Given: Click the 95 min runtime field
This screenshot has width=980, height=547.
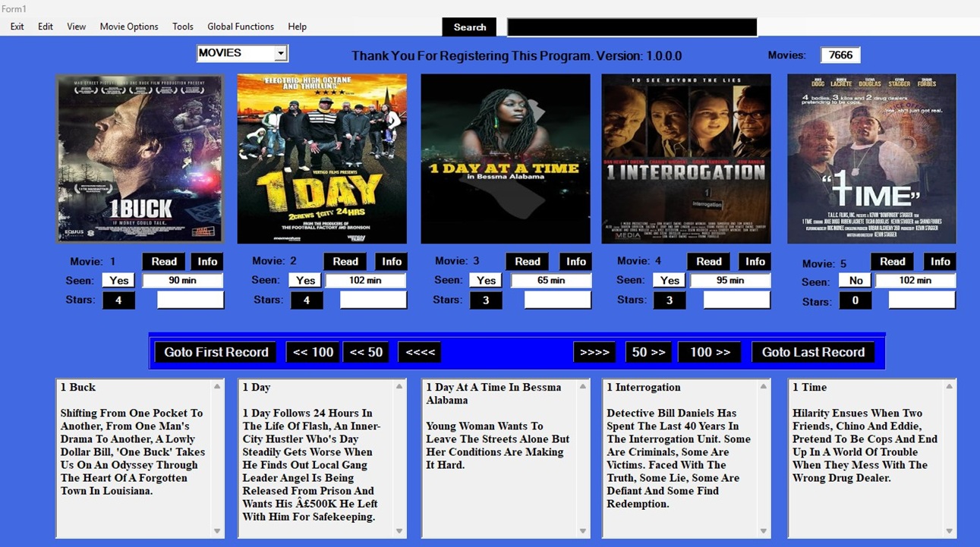Looking at the screenshot, I should [730, 281].
